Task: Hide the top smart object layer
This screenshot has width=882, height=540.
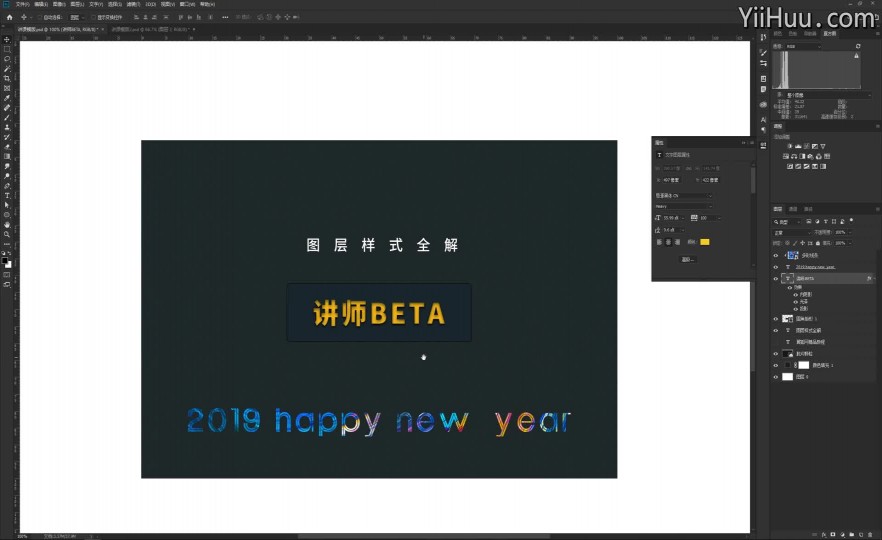Action: pos(776,255)
